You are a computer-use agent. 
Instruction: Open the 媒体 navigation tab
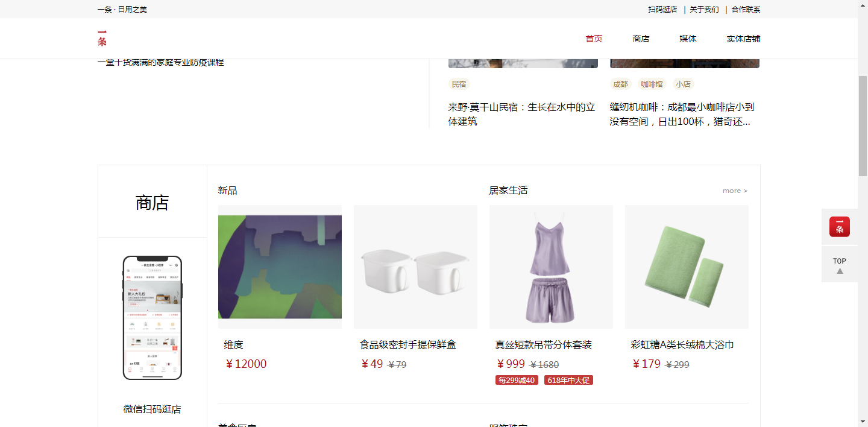688,39
